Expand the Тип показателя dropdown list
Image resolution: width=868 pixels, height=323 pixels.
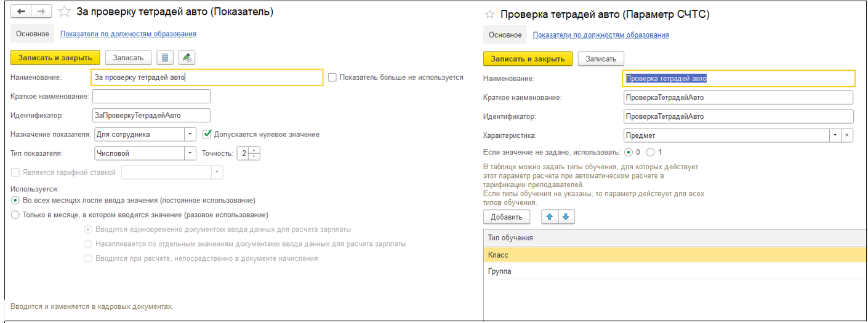[x=190, y=153]
